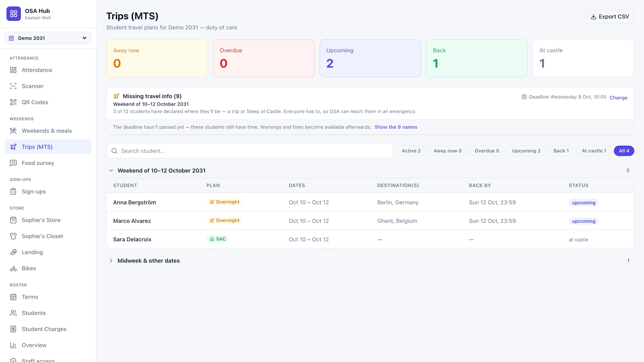Click Berlin, Germany destination cell
This screenshot has width=644, height=362.
click(x=398, y=202)
